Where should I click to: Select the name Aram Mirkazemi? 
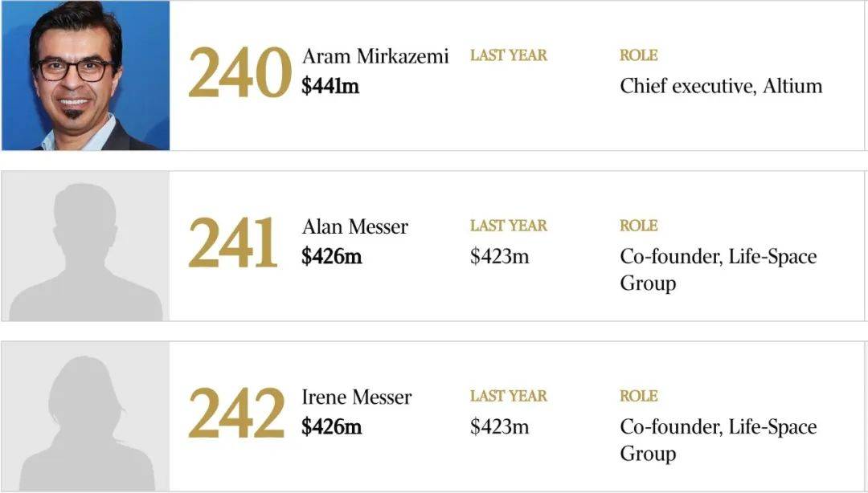click(375, 56)
